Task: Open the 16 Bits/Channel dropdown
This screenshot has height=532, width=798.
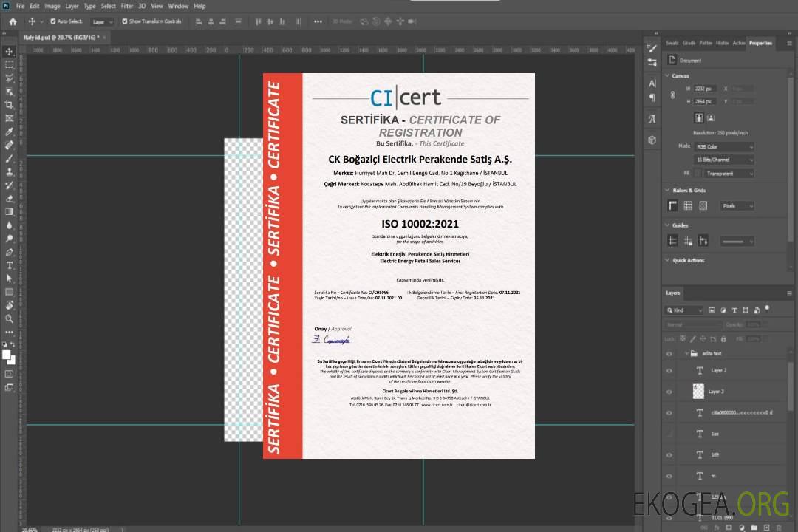Action: 723,160
